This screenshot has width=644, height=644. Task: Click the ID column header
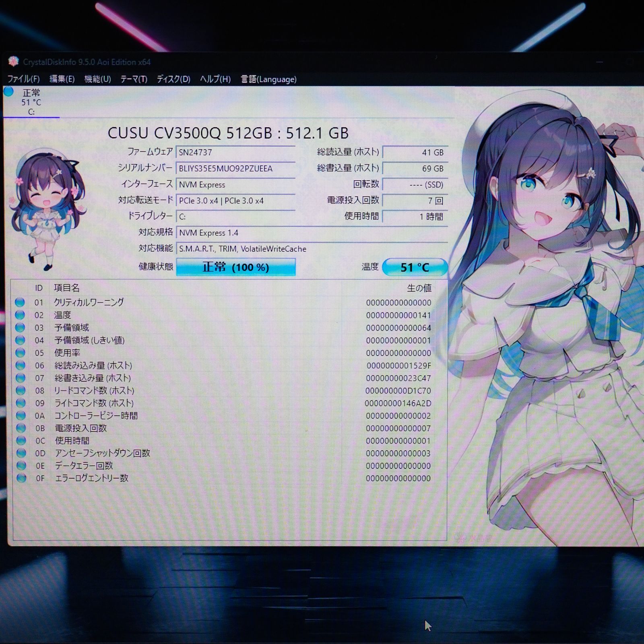coord(39,288)
